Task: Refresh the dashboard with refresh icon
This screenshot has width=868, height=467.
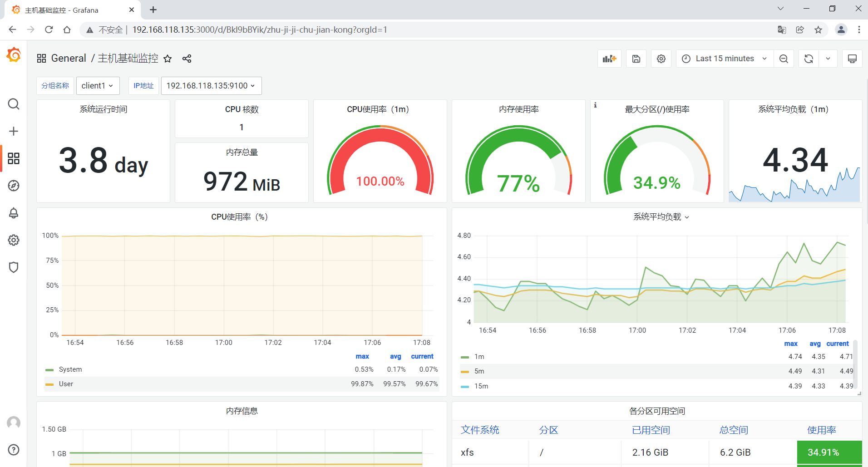Action: (809, 59)
